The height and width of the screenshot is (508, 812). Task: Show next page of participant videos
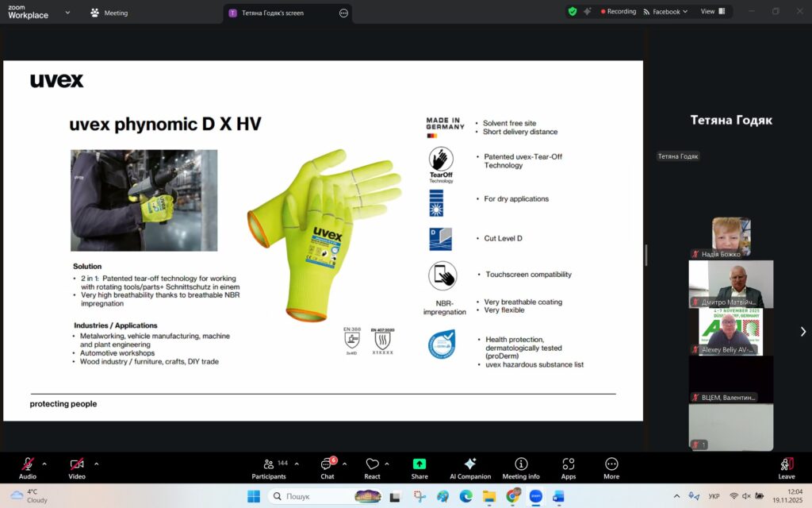point(802,332)
